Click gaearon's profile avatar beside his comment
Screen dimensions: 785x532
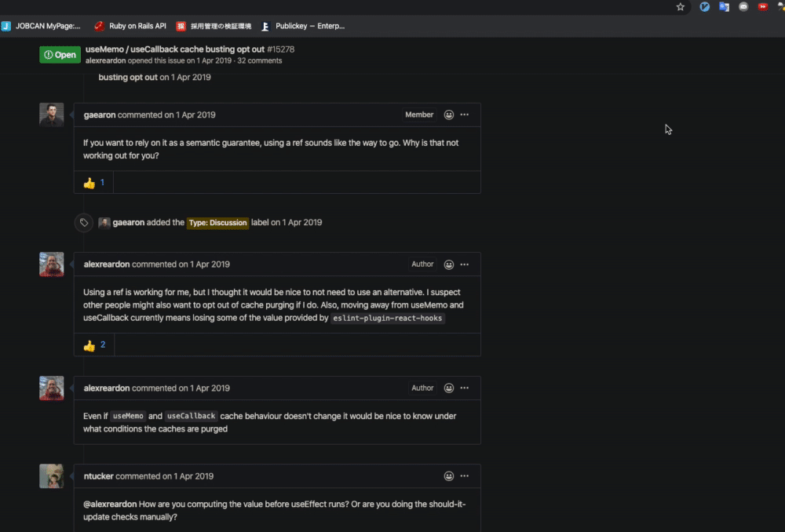click(x=52, y=115)
